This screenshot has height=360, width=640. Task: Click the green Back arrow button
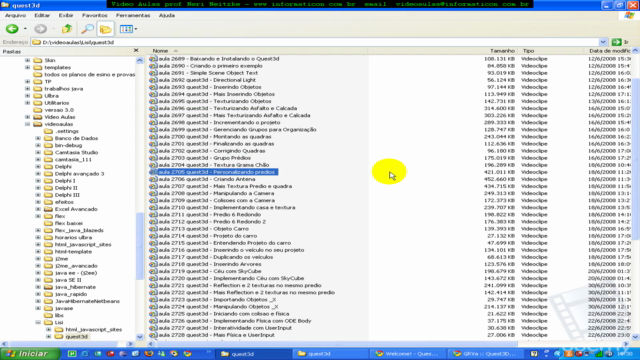[x=12, y=29]
